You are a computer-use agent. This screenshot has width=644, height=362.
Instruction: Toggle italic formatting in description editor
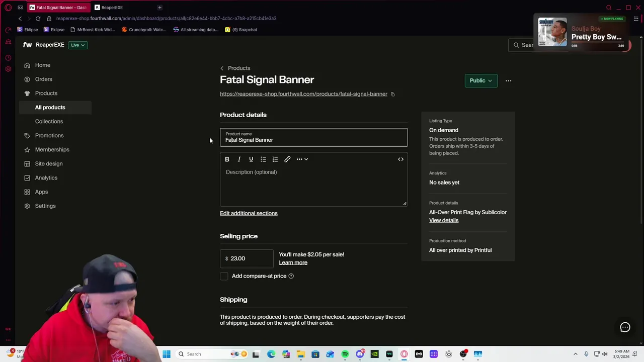tap(239, 159)
